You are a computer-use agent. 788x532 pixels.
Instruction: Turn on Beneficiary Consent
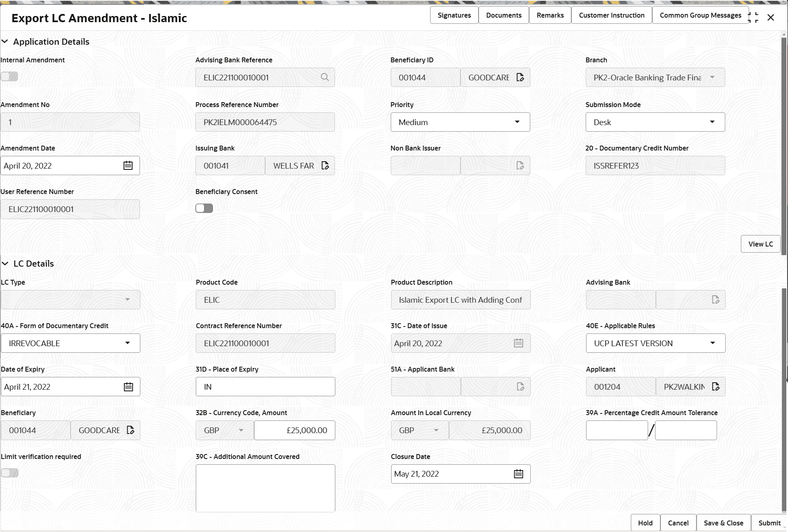[204, 208]
